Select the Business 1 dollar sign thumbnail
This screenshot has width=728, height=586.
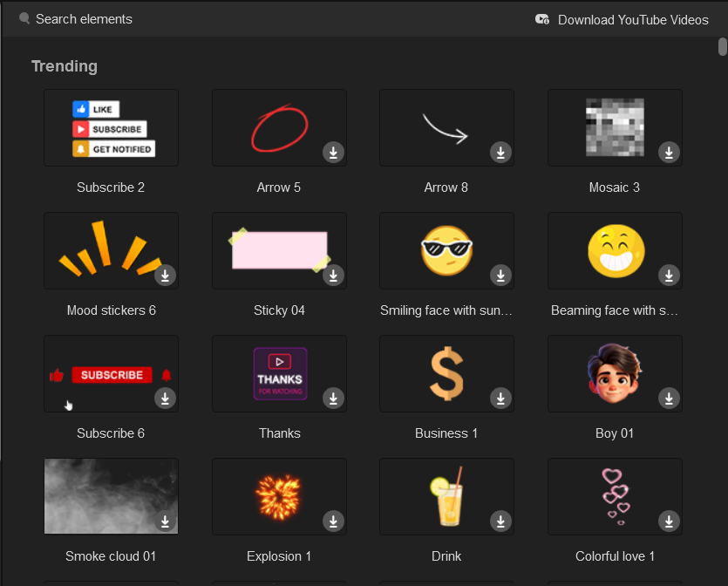(446, 374)
